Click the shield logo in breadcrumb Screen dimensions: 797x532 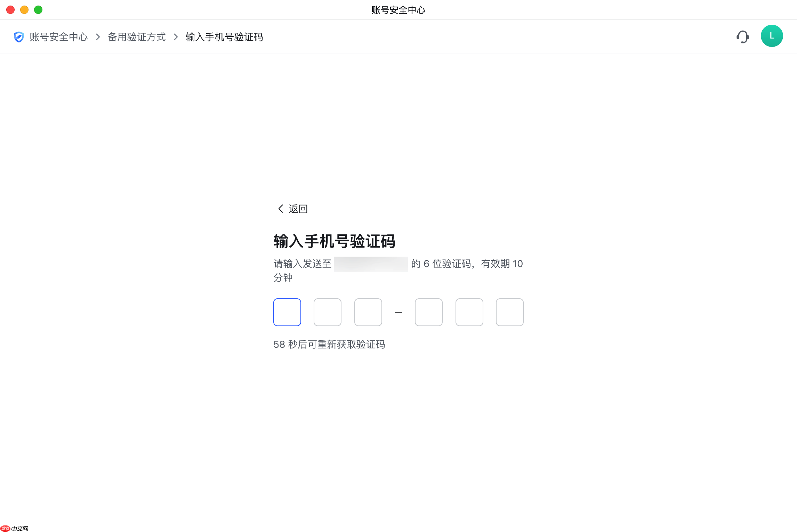click(19, 37)
